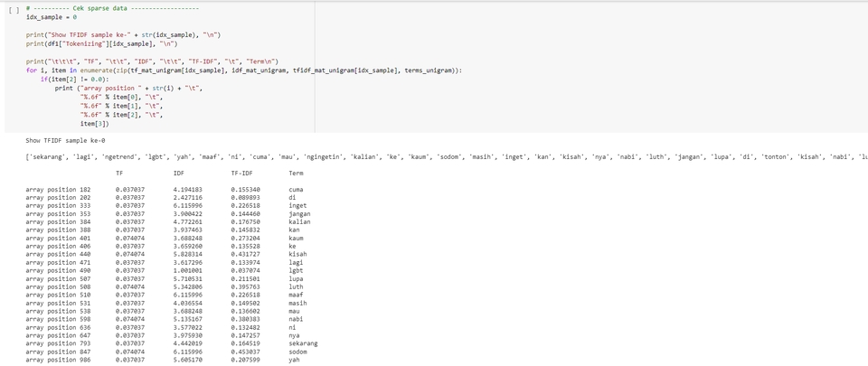Click the Term column header in output
The image size is (868, 366).
tap(297, 173)
